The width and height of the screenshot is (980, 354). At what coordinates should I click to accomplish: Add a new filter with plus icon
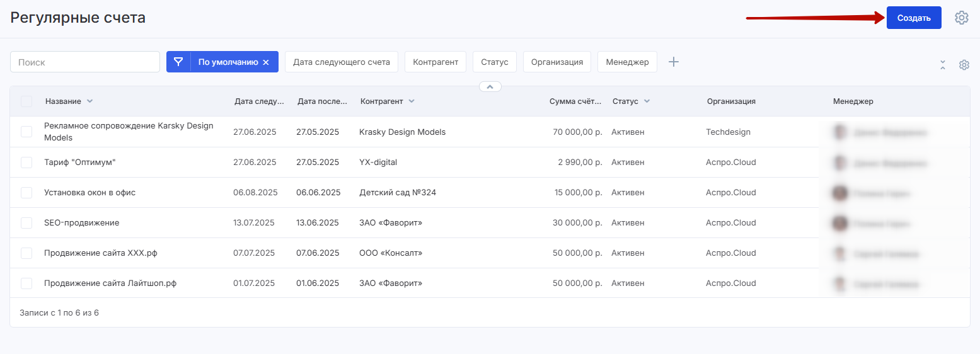[x=674, y=62]
